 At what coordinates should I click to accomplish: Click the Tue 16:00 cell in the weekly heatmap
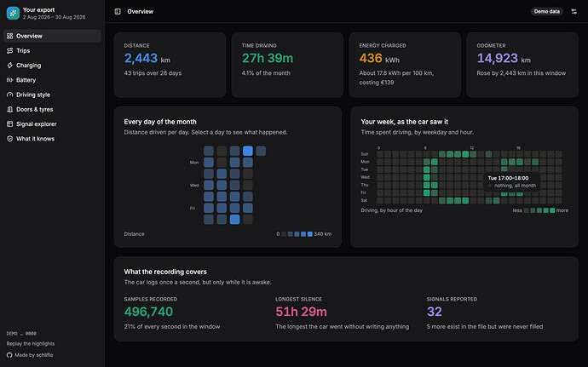click(x=504, y=169)
